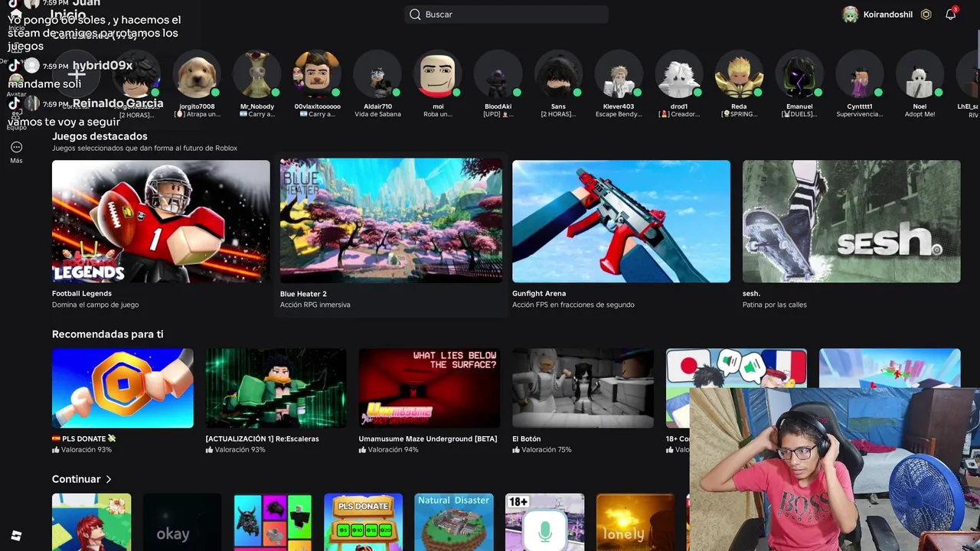Viewport: 980px width, 551px height.
Task: Click the Blue Heater 2 title link
Action: (x=303, y=293)
